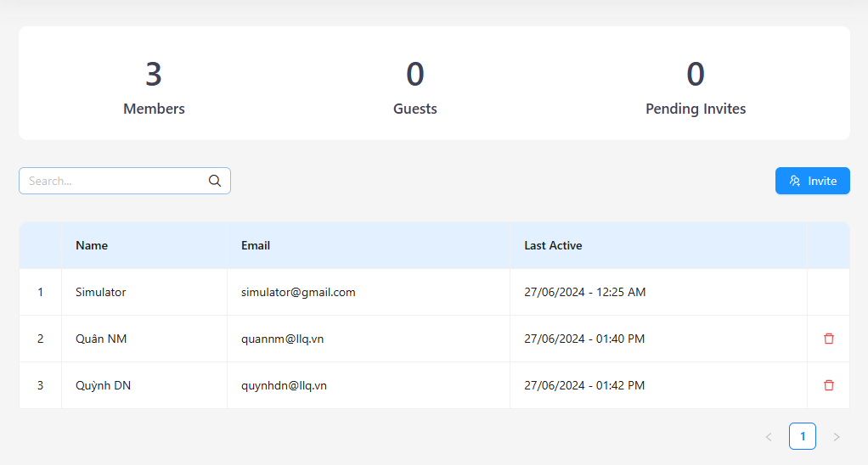Go to previous page arrow
The width and height of the screenshot is (868, 465).
[x=769, y=437]
